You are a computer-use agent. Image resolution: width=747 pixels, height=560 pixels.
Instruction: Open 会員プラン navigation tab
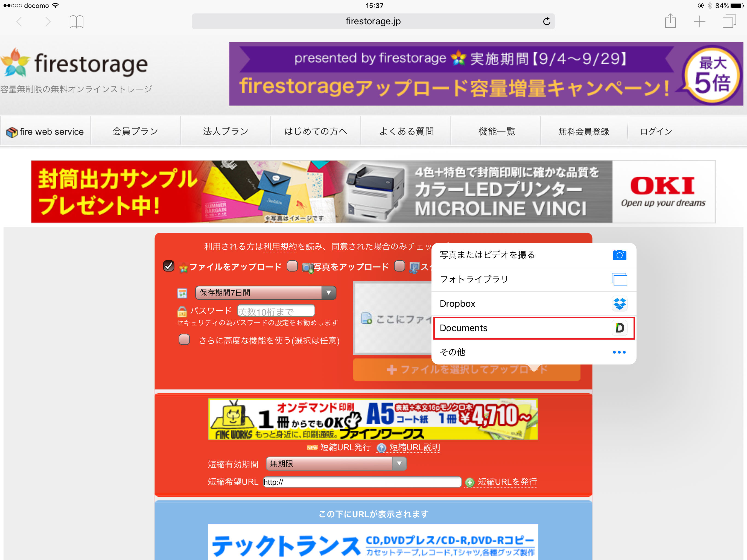(x=135, y=132)
